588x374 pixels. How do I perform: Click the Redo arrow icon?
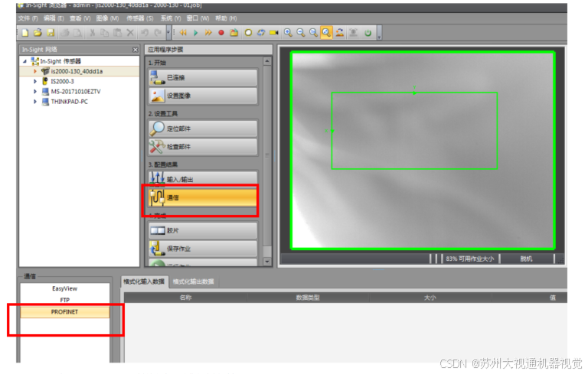pyautogui.click(x=158, y=33)
